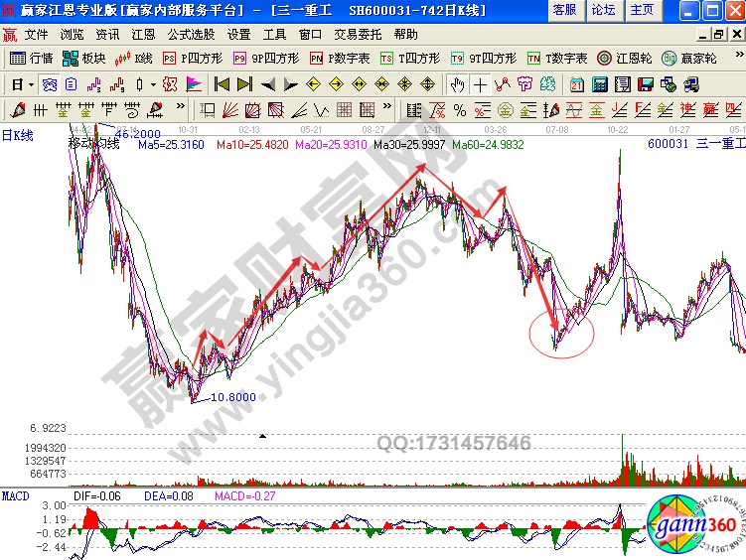Open the 行情 market quotes view
The height and width of the screenshot is (560, 746).
tap(31, 59)
